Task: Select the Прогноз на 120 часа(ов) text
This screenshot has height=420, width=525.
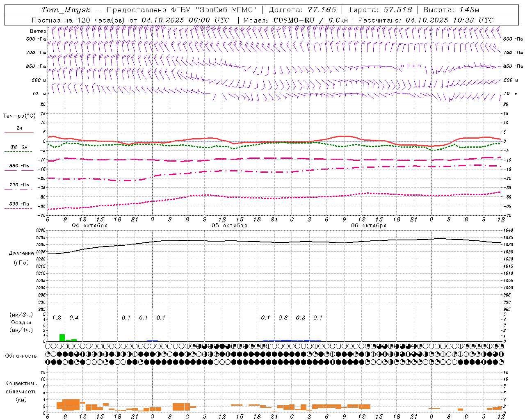Action: pos(79,20)
